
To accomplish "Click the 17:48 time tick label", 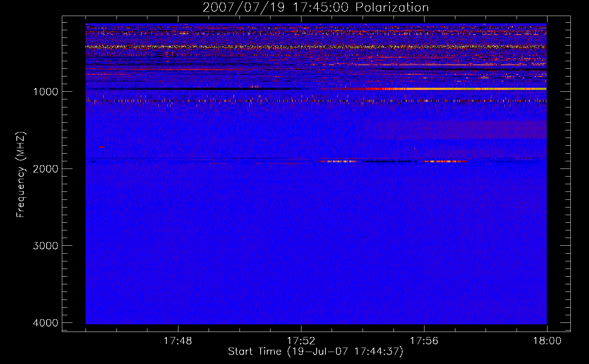I will [178, 341].
